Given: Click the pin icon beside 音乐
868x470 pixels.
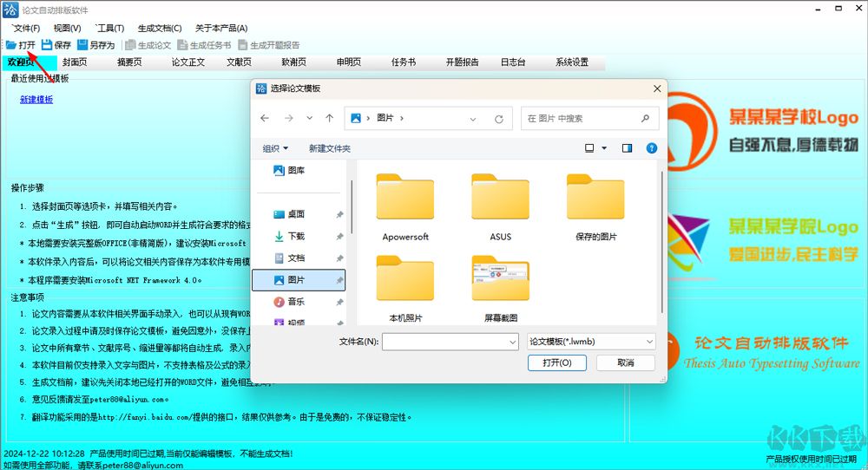Looking at the screenshot, I should [x=339, y=302].
